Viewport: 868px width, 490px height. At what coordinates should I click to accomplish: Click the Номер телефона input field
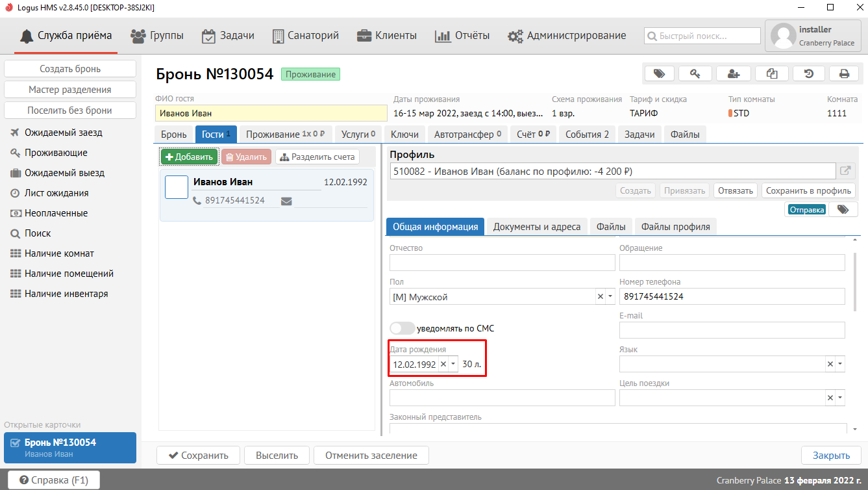coord(732,297)
